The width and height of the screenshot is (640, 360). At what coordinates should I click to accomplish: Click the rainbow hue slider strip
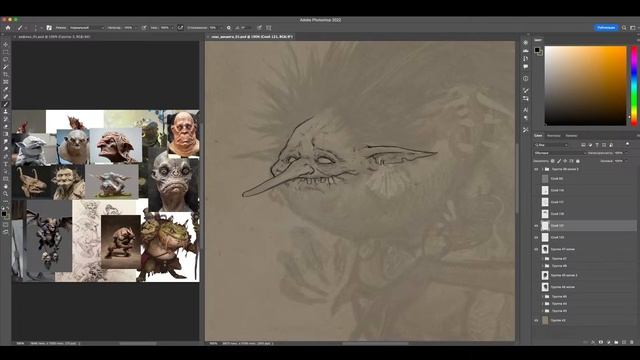(634, 86)
